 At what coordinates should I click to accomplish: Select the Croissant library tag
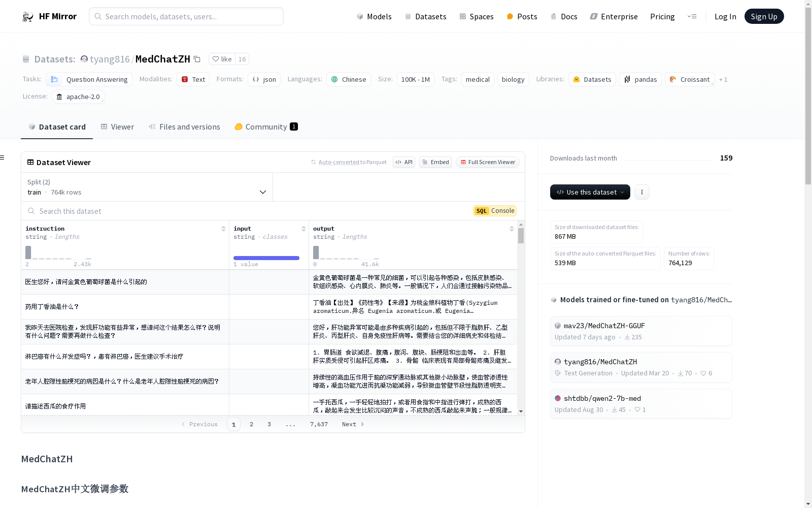(x=690, y=79)
